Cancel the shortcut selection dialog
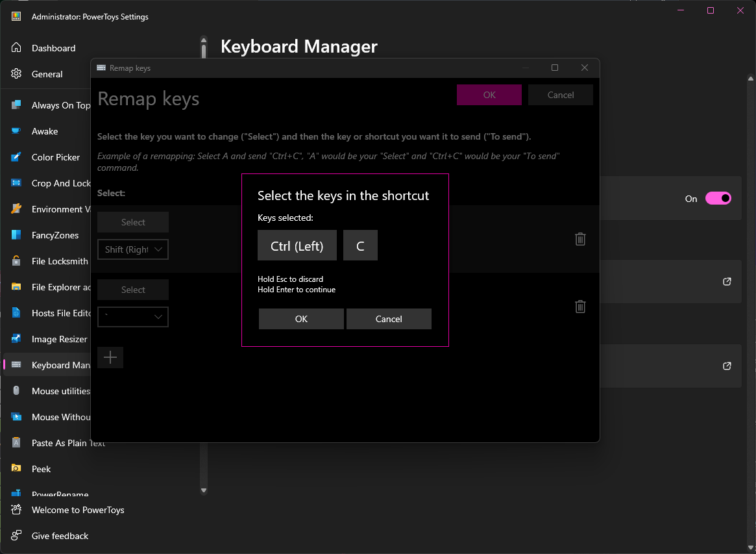The image size is (756, 554). coord(389,319)
